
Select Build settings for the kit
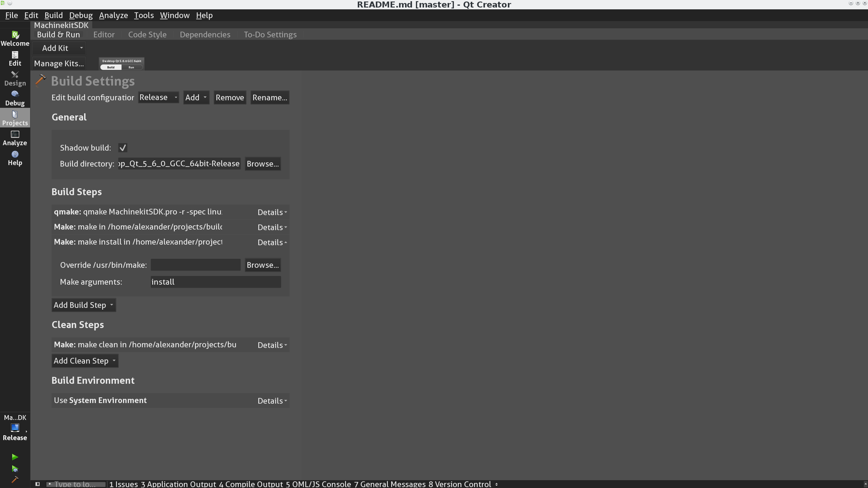click(x=111, y=67)
